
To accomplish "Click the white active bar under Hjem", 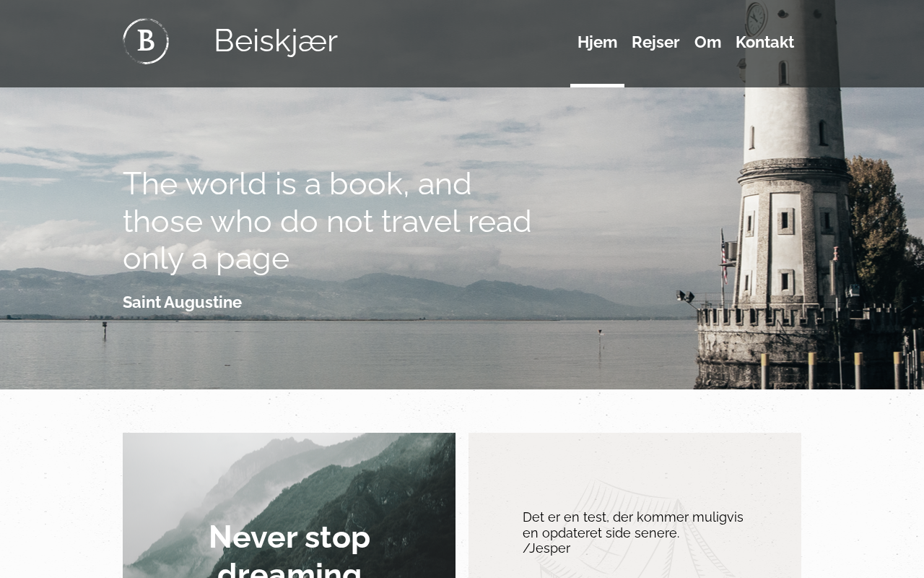I will coord(597,85).
